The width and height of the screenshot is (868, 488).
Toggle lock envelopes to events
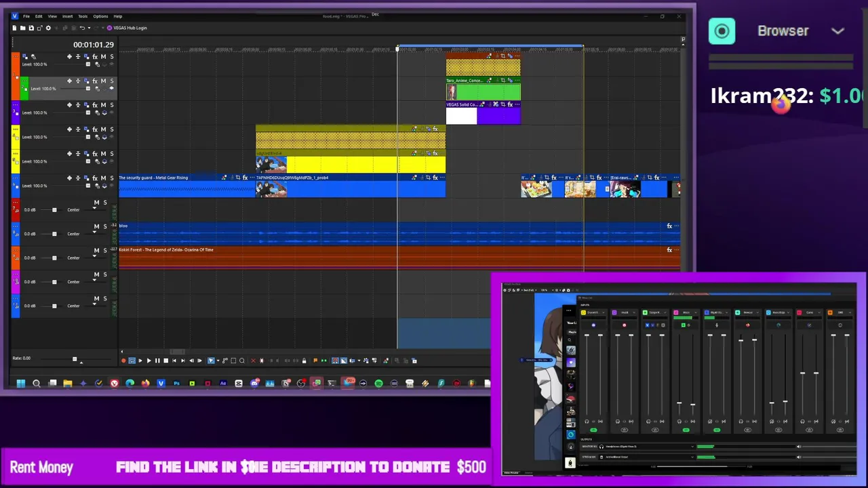pos(366,361)
